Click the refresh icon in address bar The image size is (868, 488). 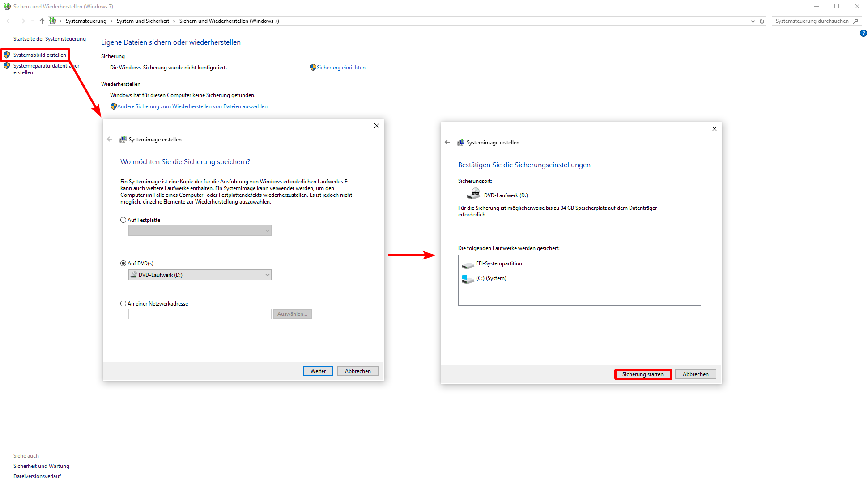pyautogui.click(x=762, y=21)
